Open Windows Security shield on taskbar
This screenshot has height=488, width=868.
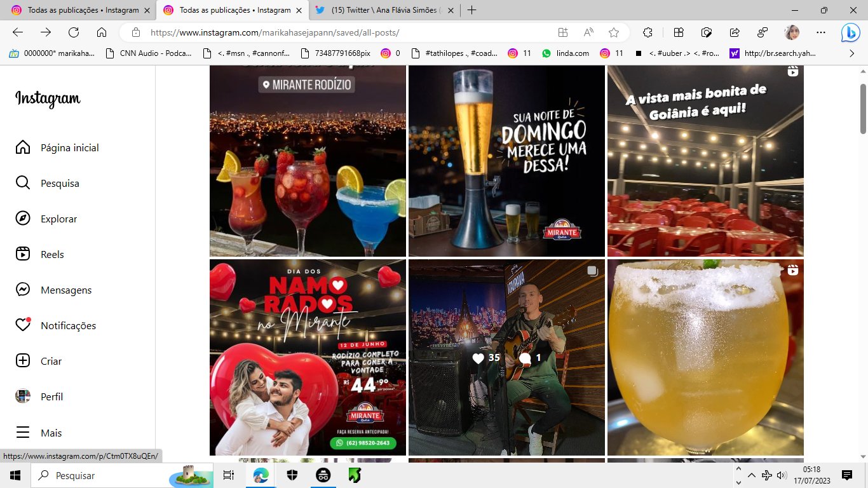pos(292,475)
